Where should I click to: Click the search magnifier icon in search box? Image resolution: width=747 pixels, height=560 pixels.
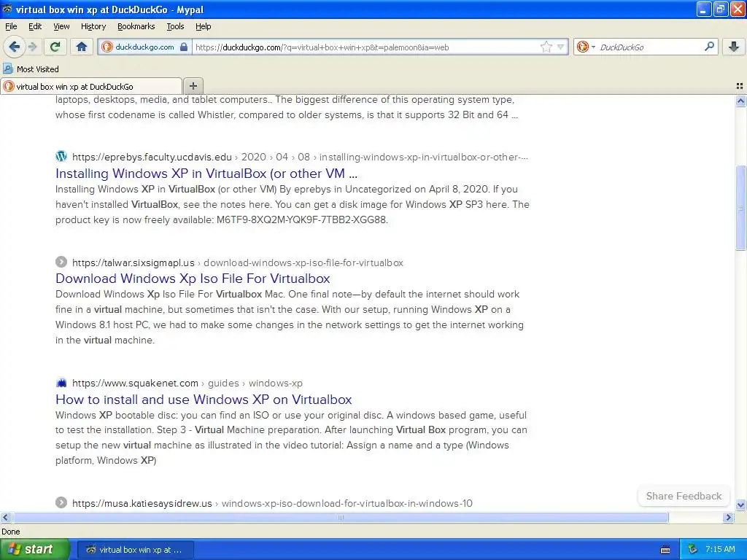click(709, 47)
